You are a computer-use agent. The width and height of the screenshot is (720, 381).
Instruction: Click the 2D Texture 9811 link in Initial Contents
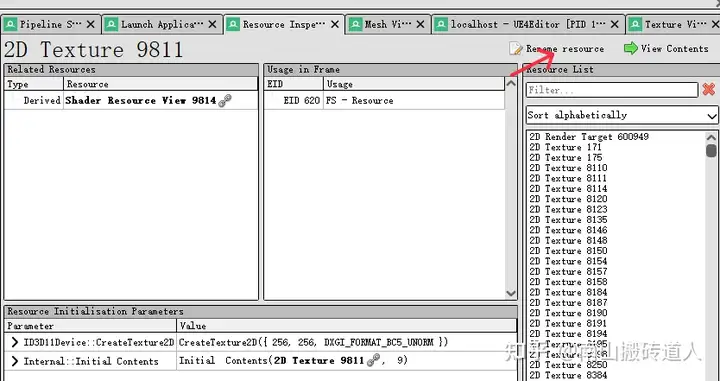[x=319, y=361]
